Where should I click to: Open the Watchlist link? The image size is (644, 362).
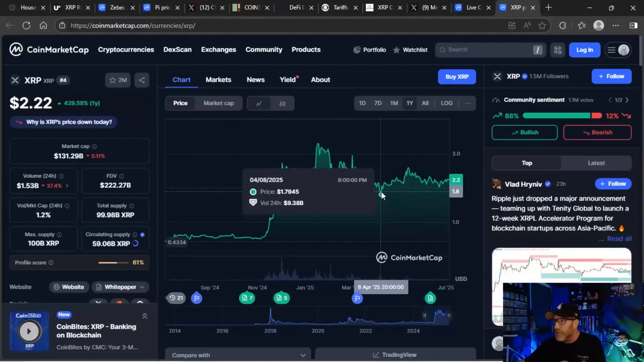point(410,50)
